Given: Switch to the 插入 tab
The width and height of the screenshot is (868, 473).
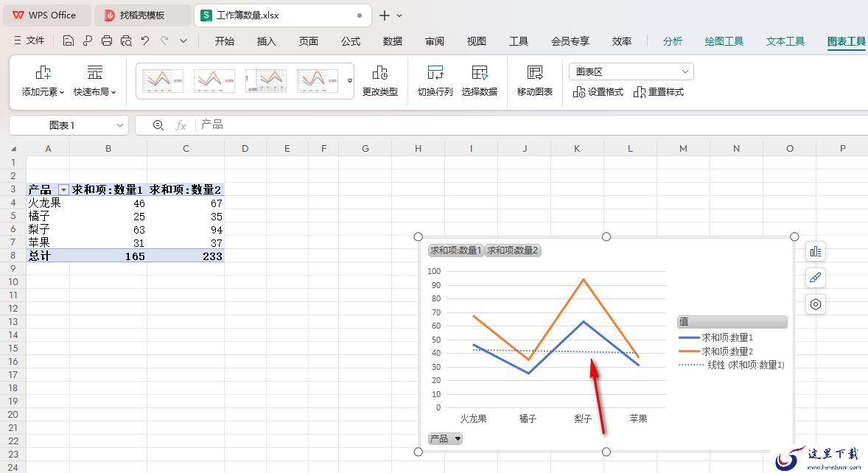Looking at the screenshot, I should [266, 41].
